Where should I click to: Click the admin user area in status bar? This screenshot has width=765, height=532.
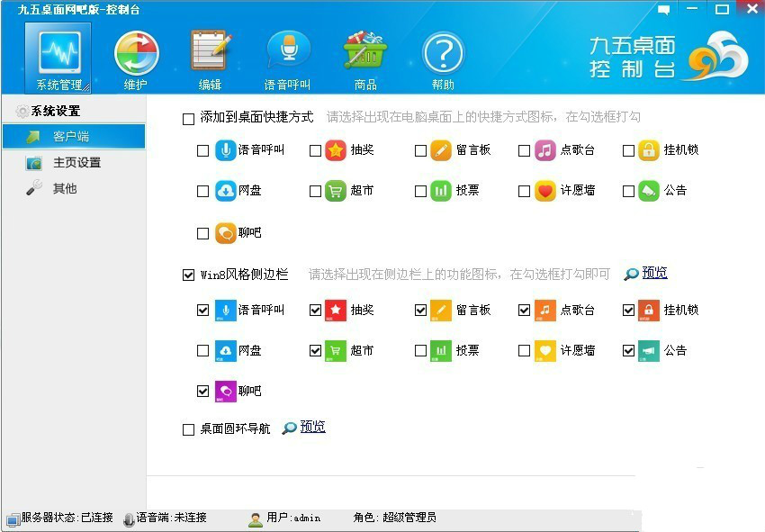pyautogui.click(x=286, y=518)
